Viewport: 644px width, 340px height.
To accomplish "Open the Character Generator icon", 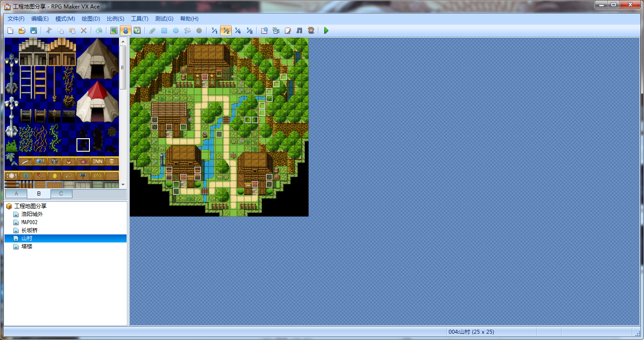I will click(311, 30).
